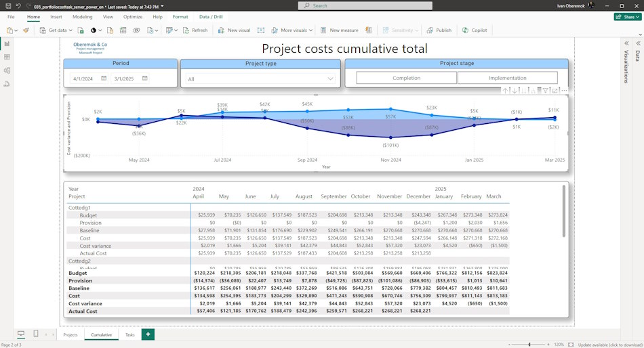Click the SQL Server source icon

pyautogui.click(x=110, y=30)
